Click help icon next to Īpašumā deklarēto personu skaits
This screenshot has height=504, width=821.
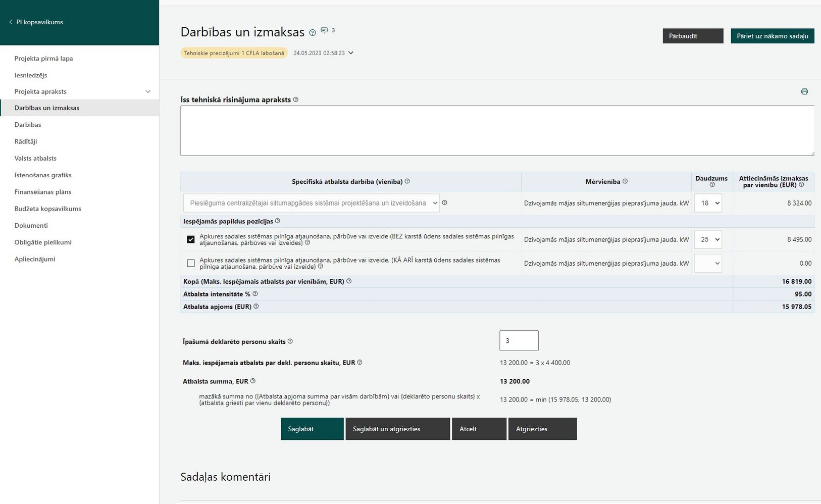tap(290, 341)
